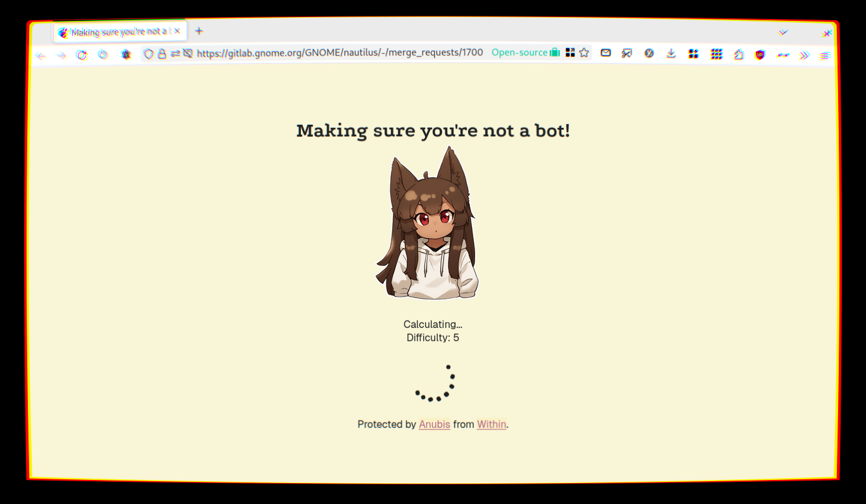
Task: Follow the Within link
Action: coord(492,424)
